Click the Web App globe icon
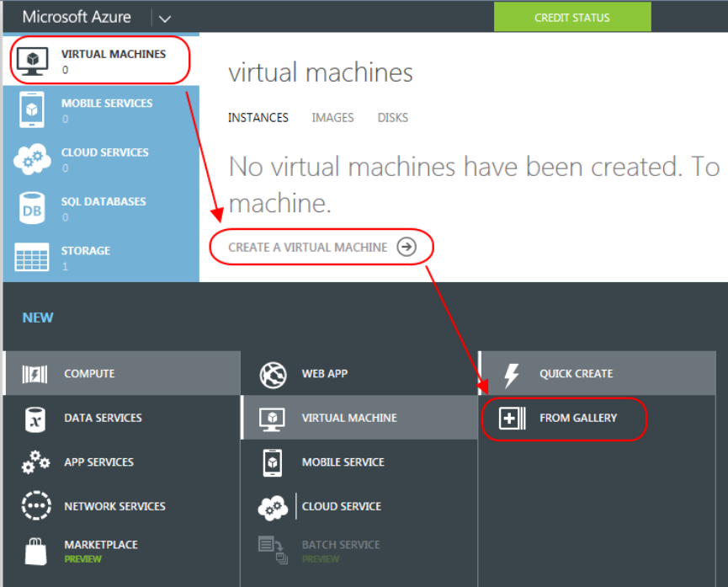The image size is (728, 587). click(x=273, y=375)
